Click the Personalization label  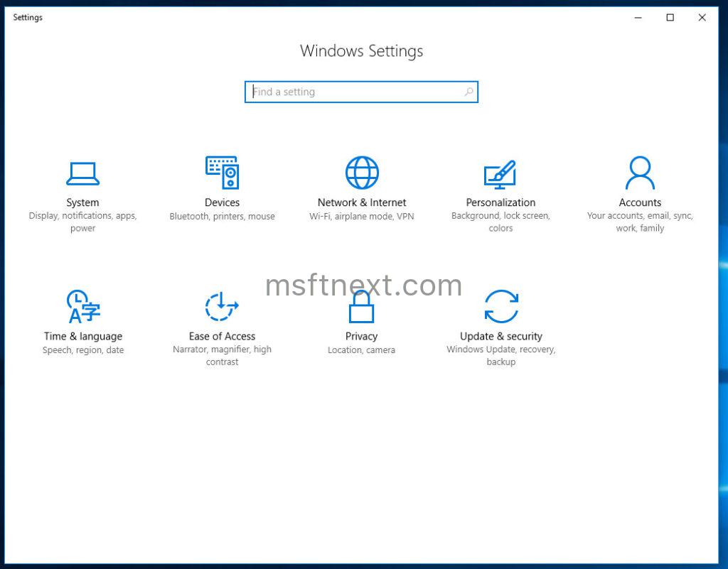point(500,202)
